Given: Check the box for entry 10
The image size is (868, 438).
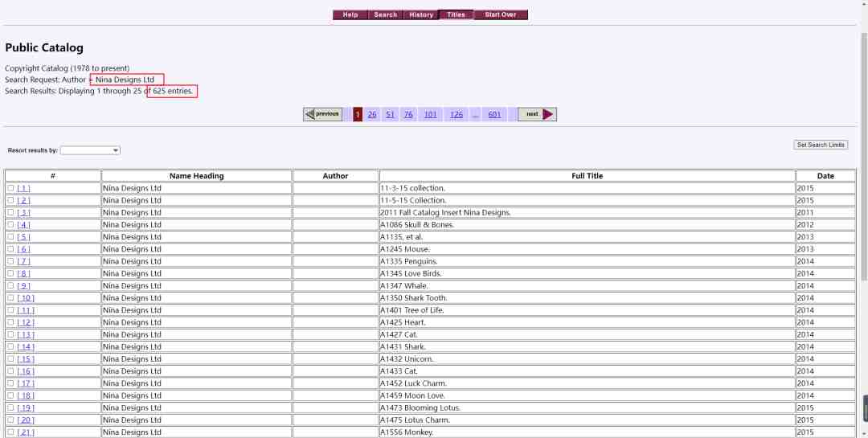Looking at the screenshot, I should [x=10, y=298].
